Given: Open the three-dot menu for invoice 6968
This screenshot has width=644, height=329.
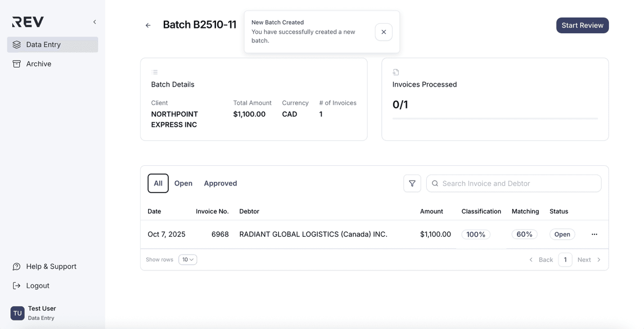Looking at the screenshot, I should coord(594,234).
